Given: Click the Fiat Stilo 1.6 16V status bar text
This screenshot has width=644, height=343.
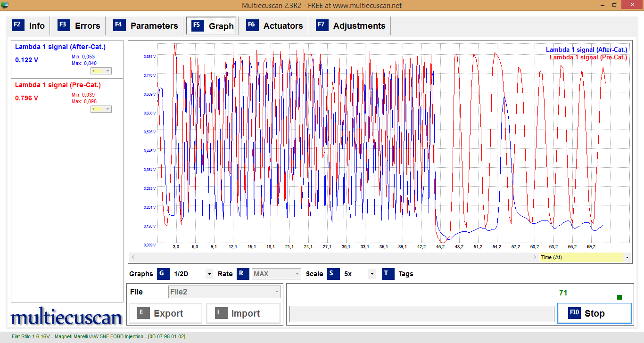Looking at the screenshot, I should (x=99, y=336).
